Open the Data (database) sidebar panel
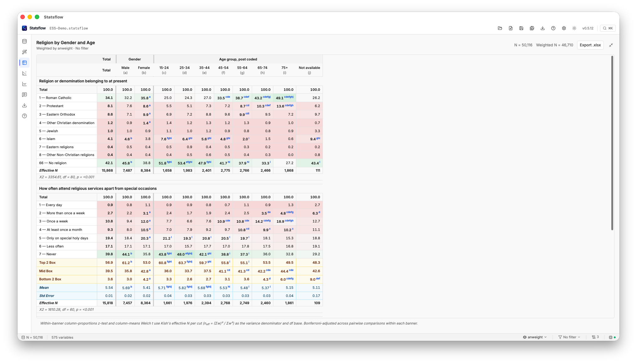 tap(24, 41)
